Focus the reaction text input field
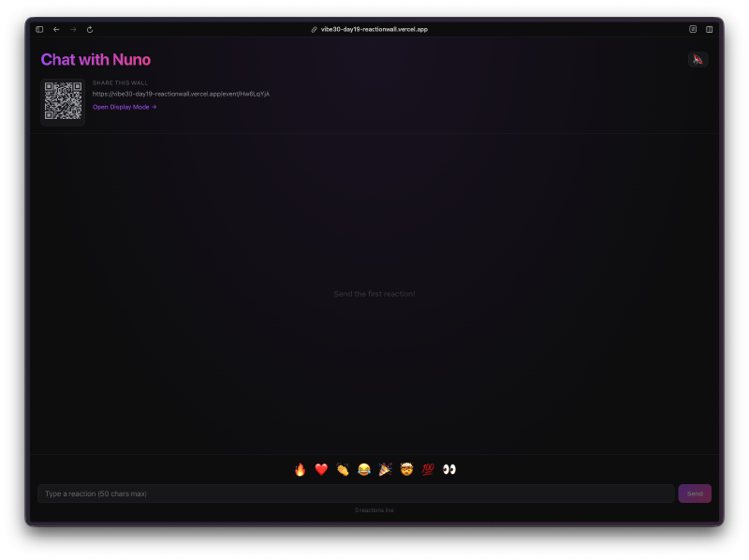The image size is (749, 560). tap(356, 494)
